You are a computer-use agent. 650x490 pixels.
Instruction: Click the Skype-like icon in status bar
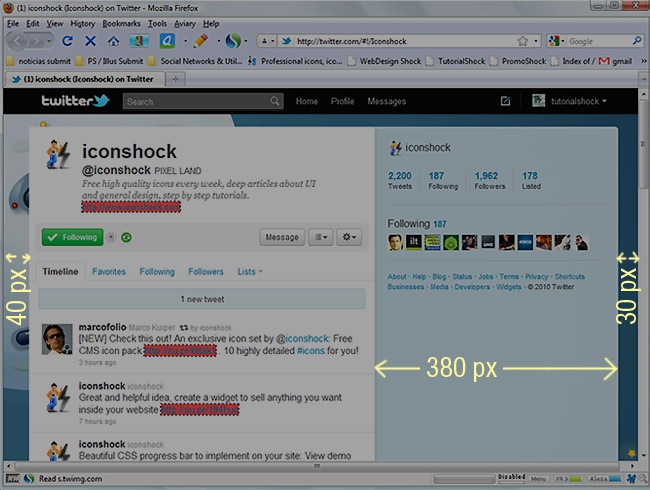click(29, 479)
